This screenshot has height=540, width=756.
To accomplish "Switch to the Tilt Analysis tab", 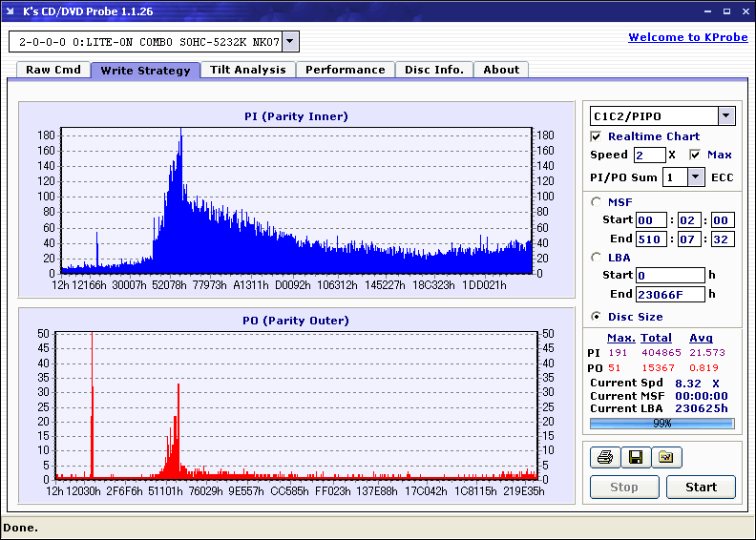I will coord(247,70).
